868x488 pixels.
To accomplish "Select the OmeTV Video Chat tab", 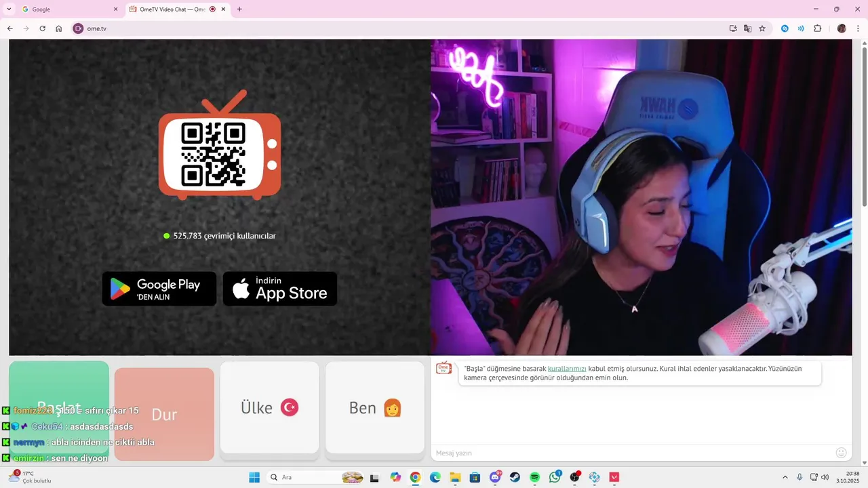I will click(x=178, y=9).
